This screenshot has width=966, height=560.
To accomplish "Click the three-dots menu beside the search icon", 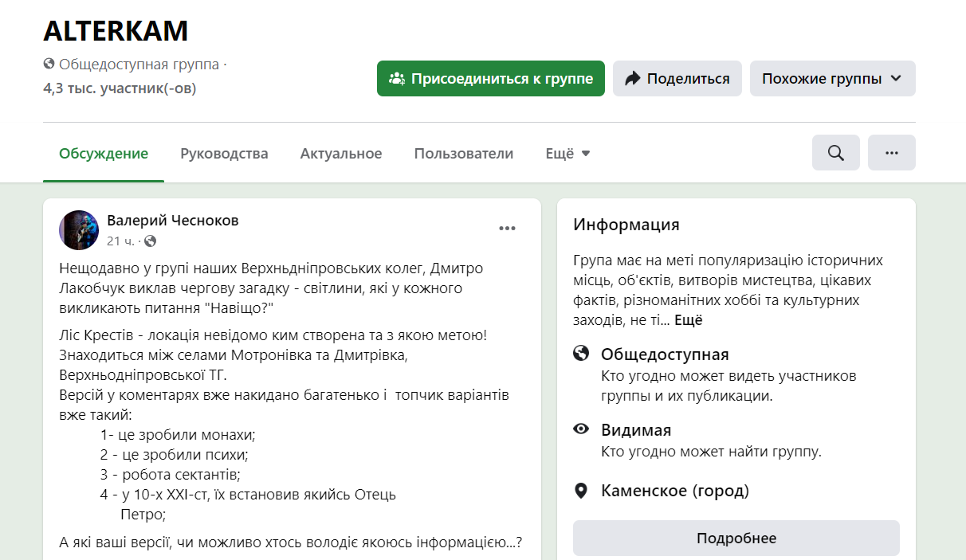I will [x=891, y=152].
